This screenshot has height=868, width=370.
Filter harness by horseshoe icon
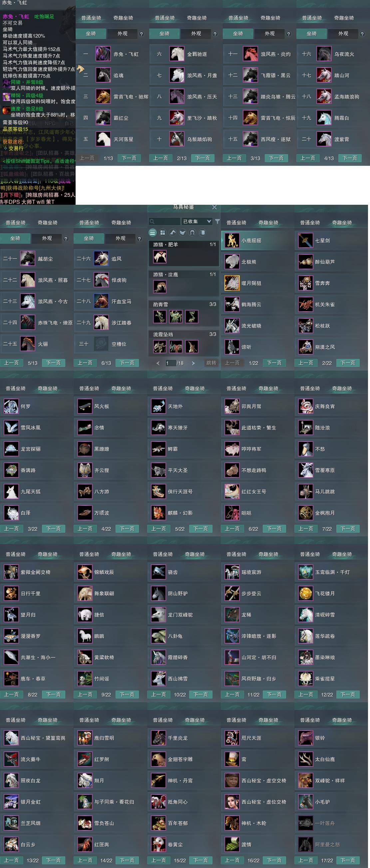click(x=192, y=232)
